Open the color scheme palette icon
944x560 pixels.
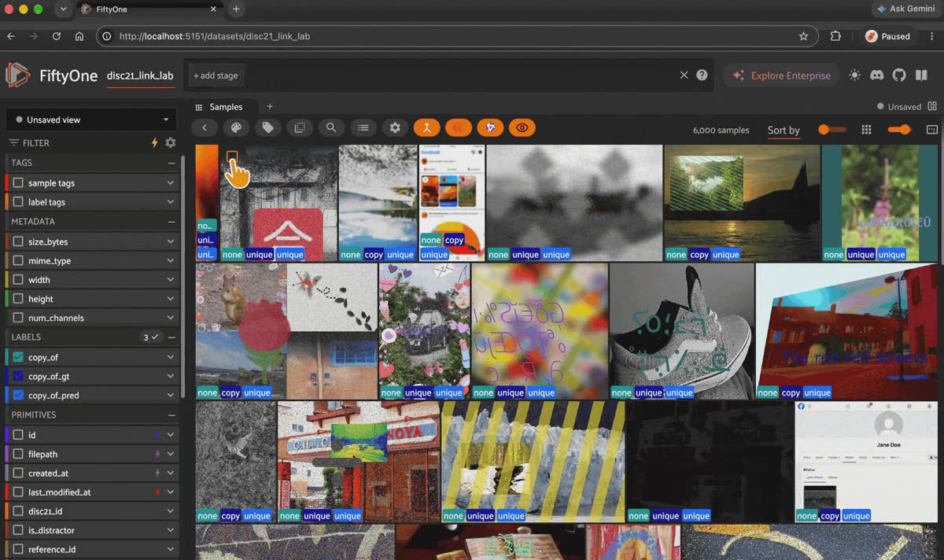click(235, 128)
